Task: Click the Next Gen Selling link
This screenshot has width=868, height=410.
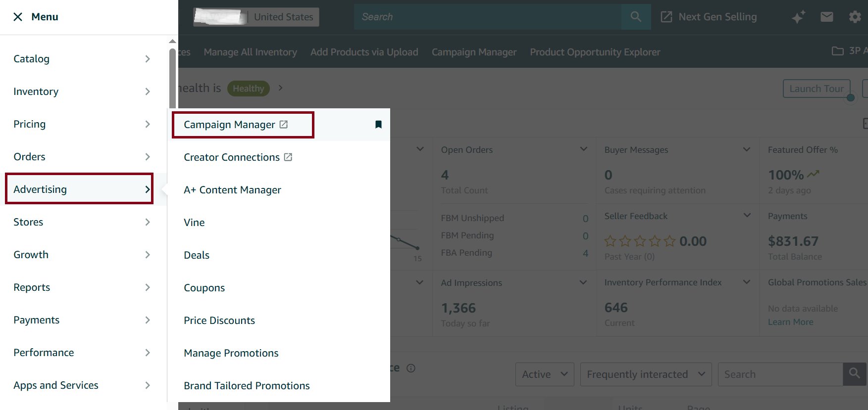Action: (x=717, y=17)
